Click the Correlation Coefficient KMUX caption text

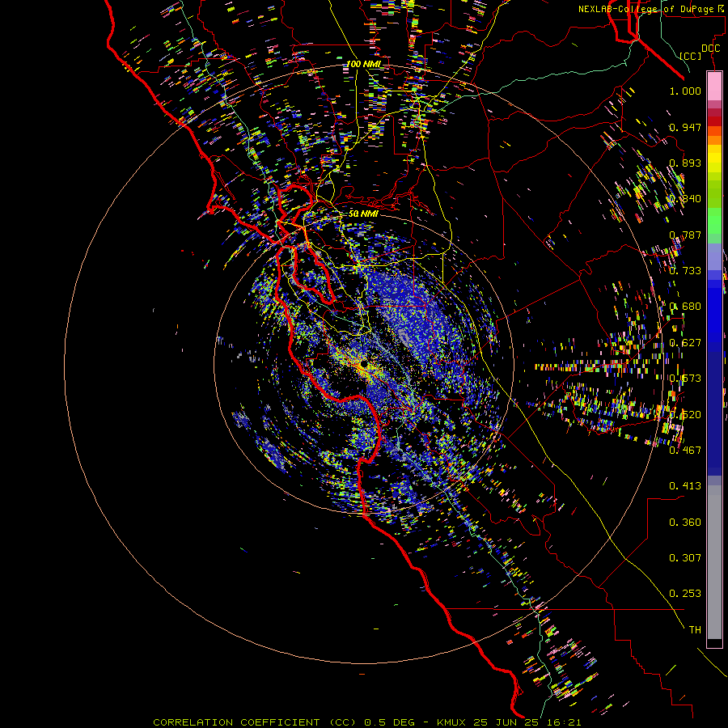pos(366,722)
